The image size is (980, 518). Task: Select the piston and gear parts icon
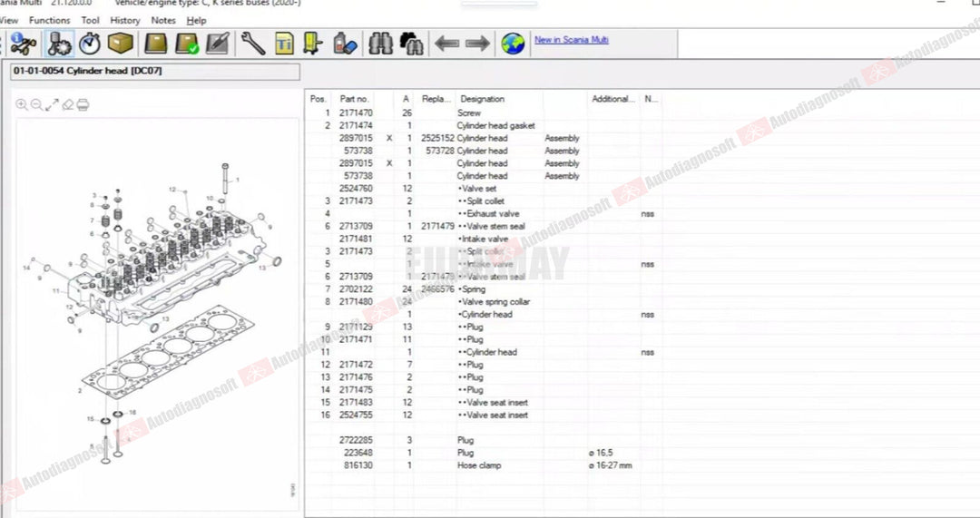click(59, 44)
